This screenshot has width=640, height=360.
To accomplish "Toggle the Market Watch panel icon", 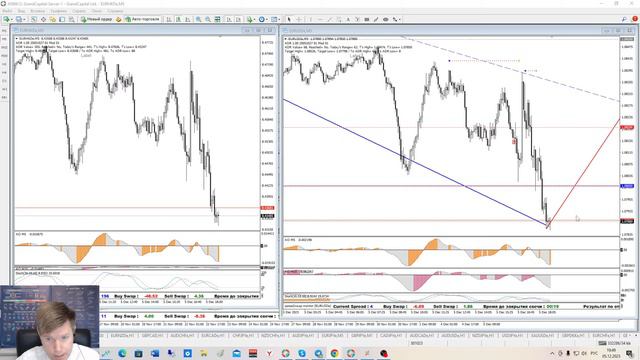I will (34, 19).
